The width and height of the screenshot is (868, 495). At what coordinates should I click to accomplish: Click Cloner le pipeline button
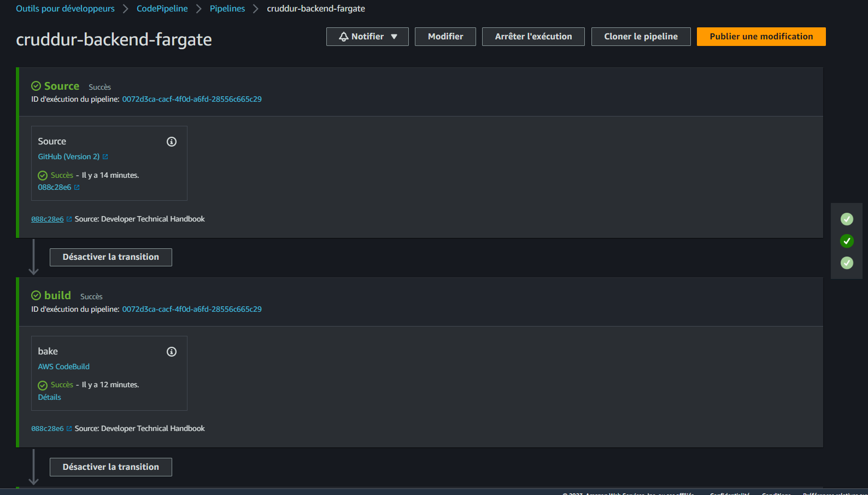(641, 37)
